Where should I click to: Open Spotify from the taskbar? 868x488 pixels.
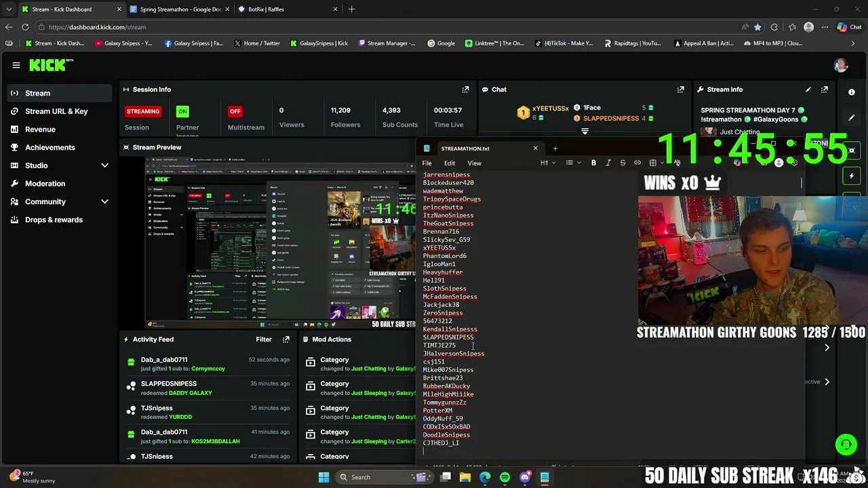[x=505, y=477]
